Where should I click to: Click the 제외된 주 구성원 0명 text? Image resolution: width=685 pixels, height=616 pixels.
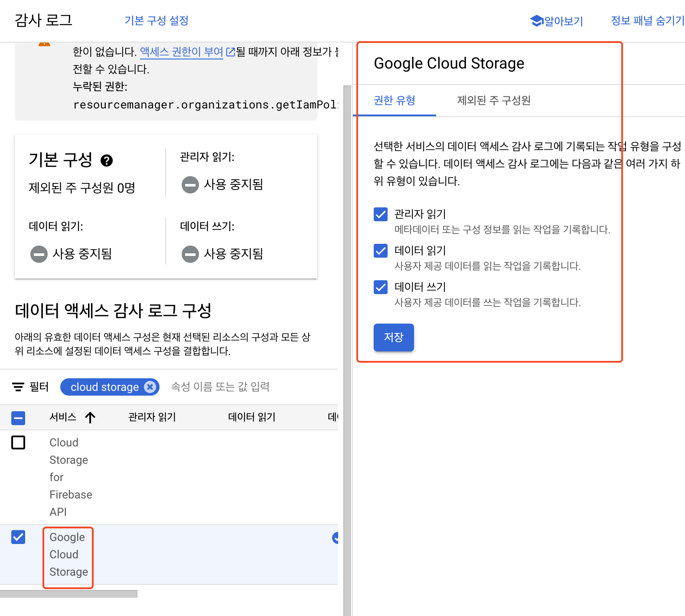(x=82, y=188)
